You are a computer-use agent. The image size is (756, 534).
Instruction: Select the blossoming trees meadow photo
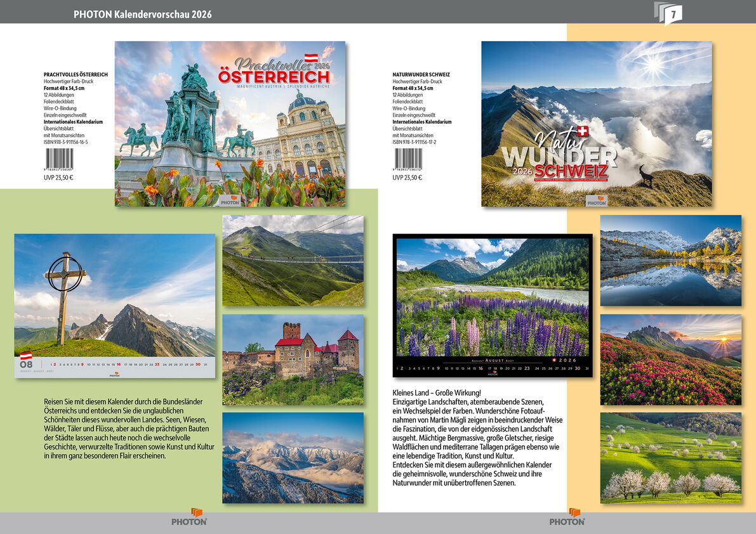tap(670, 458)
